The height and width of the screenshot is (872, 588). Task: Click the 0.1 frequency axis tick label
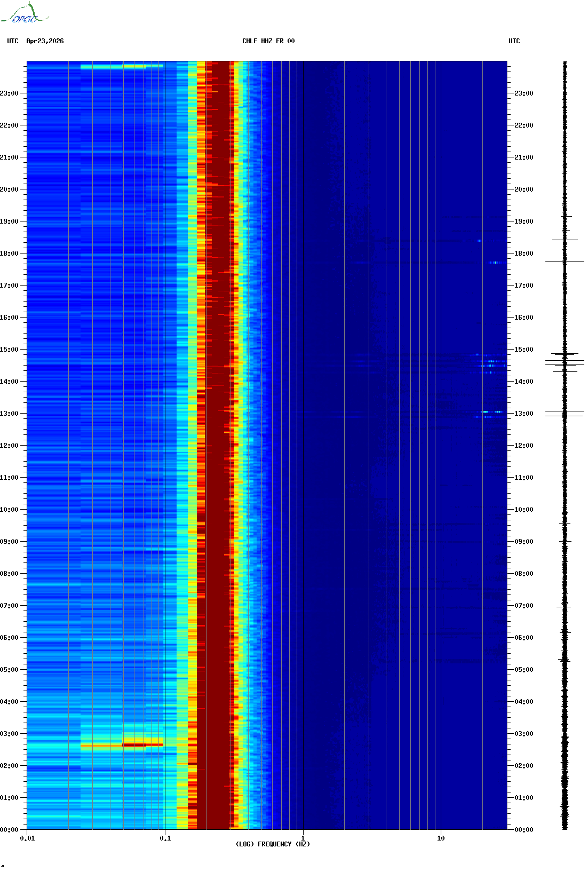click(x=165, y=838)
